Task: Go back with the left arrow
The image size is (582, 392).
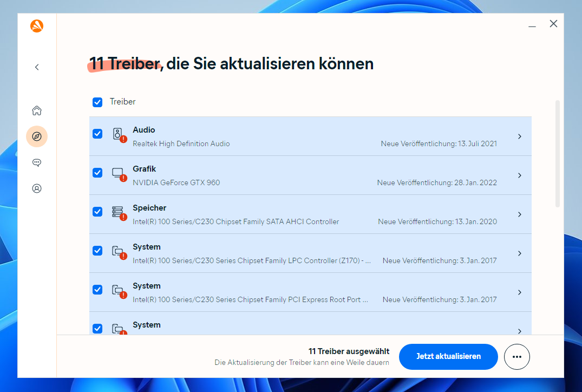Action: point(37,67)
